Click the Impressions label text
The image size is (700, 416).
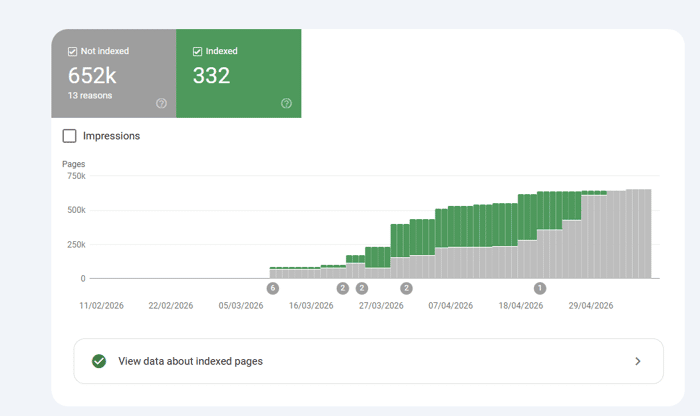[111, 136]
